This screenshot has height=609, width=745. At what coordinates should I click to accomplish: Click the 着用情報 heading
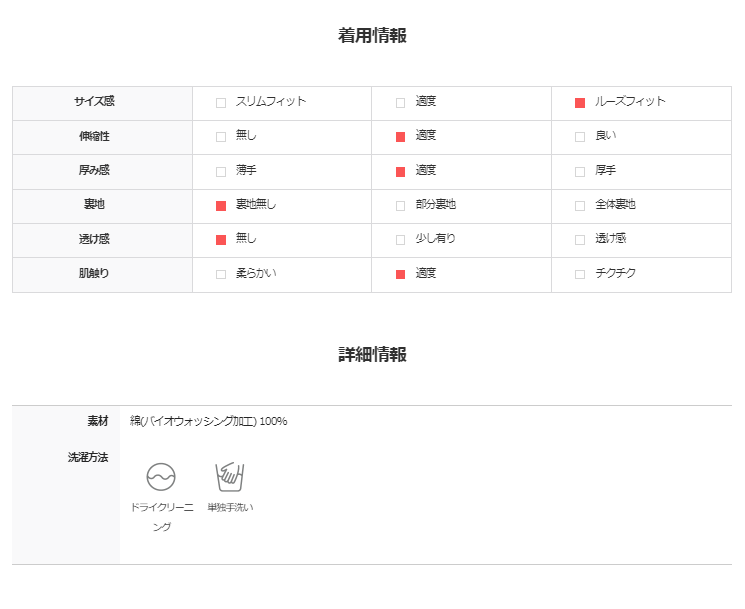tap(372, 36)
